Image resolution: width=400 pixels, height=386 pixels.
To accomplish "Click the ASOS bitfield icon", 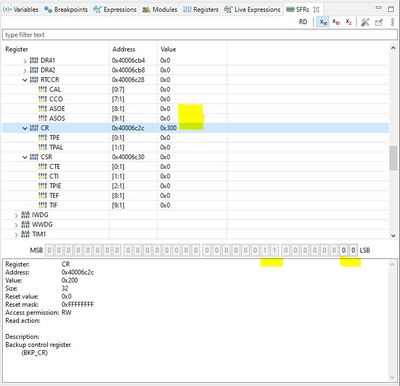I will (42, 118).
